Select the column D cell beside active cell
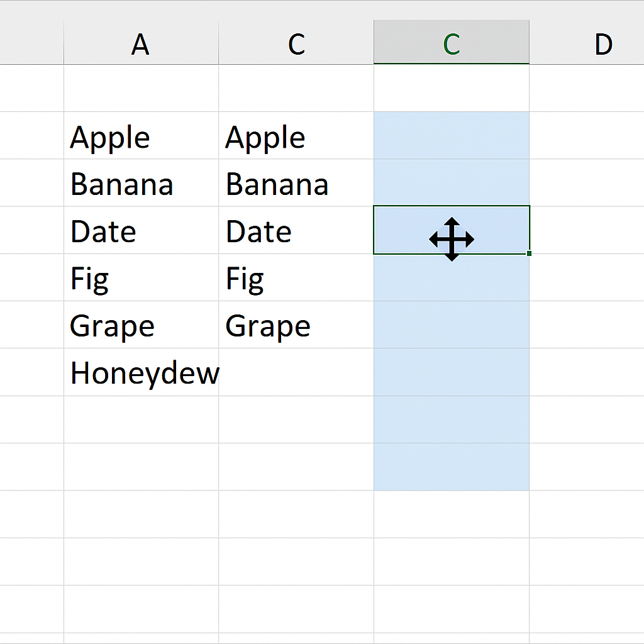644x644 pixels. [587, 230]
